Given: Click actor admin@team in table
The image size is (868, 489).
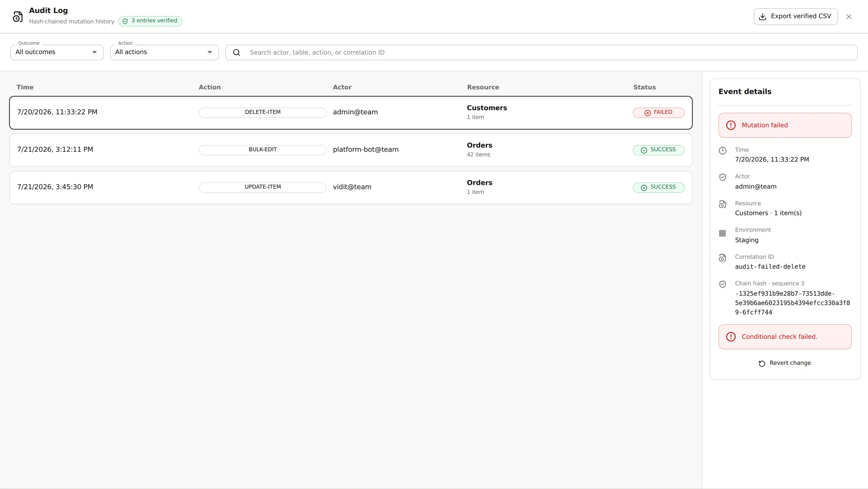Looking at the screenshot, I should point(355,112).
